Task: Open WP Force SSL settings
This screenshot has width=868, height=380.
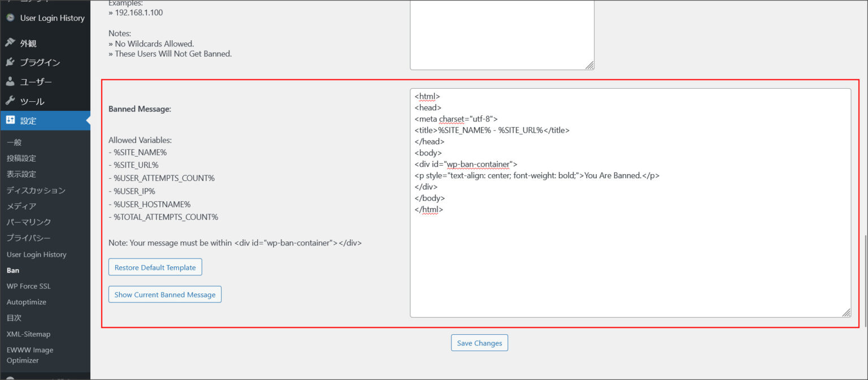Action: click(29, 286)
